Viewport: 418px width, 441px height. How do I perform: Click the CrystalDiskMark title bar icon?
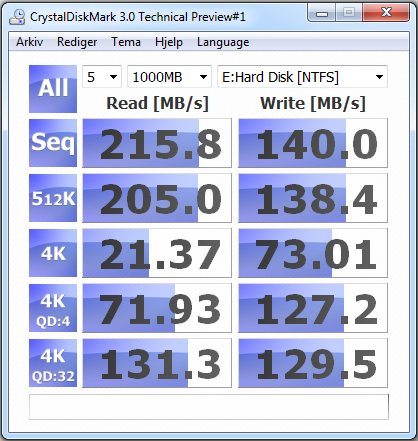click(17, 17)
